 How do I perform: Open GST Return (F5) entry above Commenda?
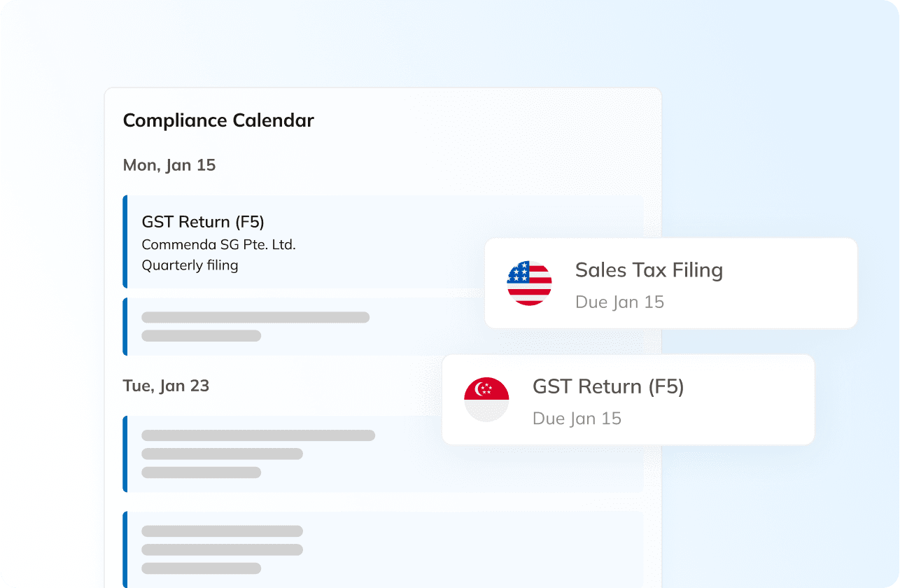point(203,222)
